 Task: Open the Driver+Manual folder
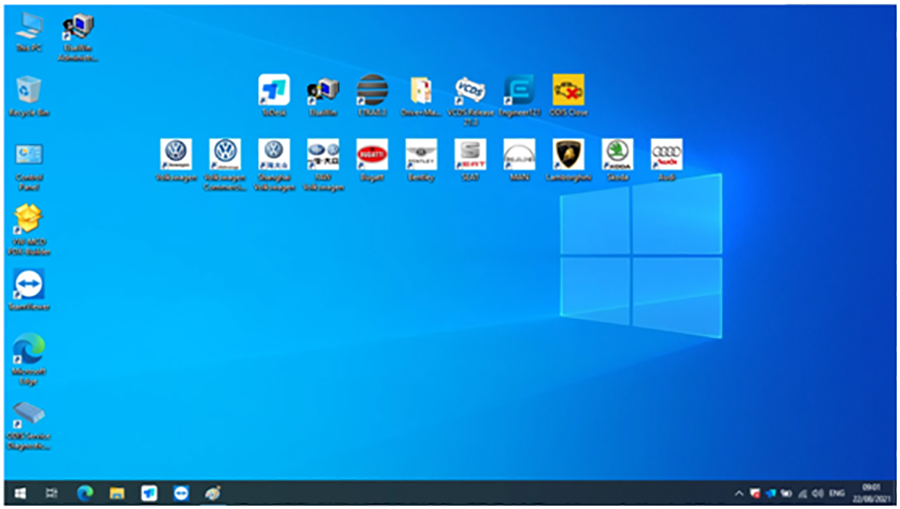tap(421, 95)
